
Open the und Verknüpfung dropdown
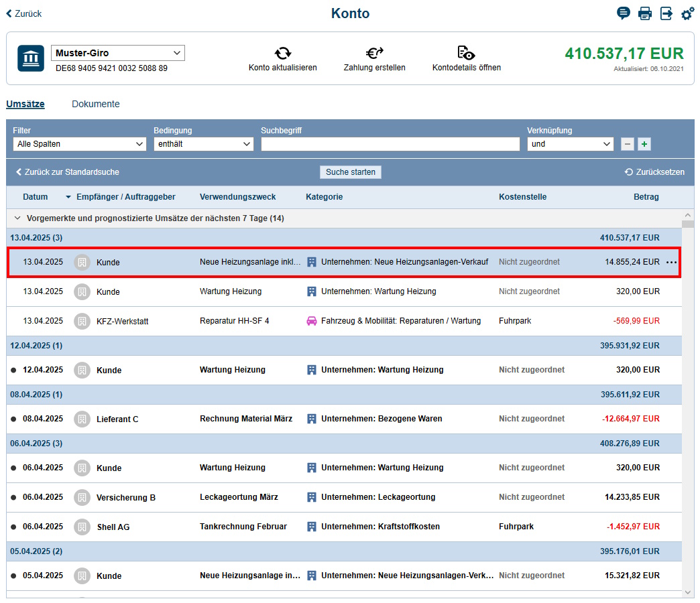pos(570,144)
